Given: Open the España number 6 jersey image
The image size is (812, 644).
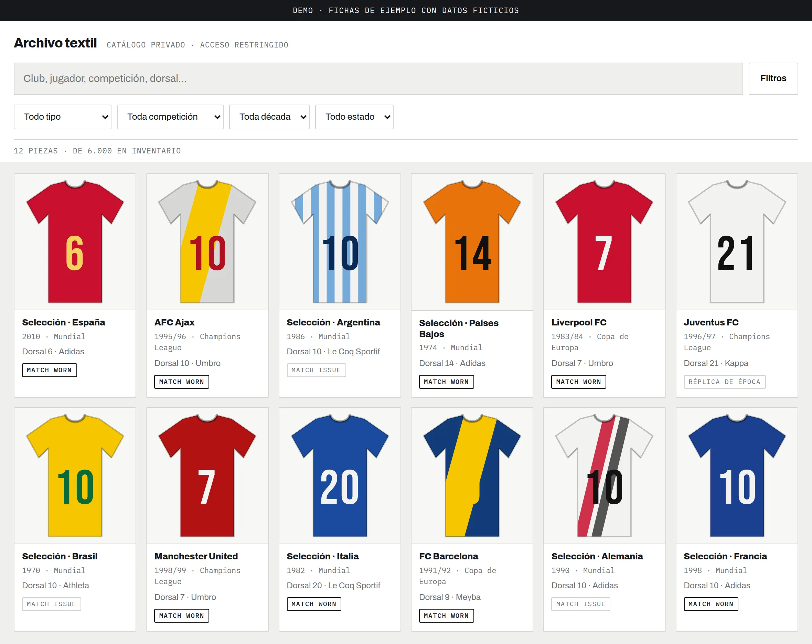Looking at the screenshot, I should (x=75, y=242).
